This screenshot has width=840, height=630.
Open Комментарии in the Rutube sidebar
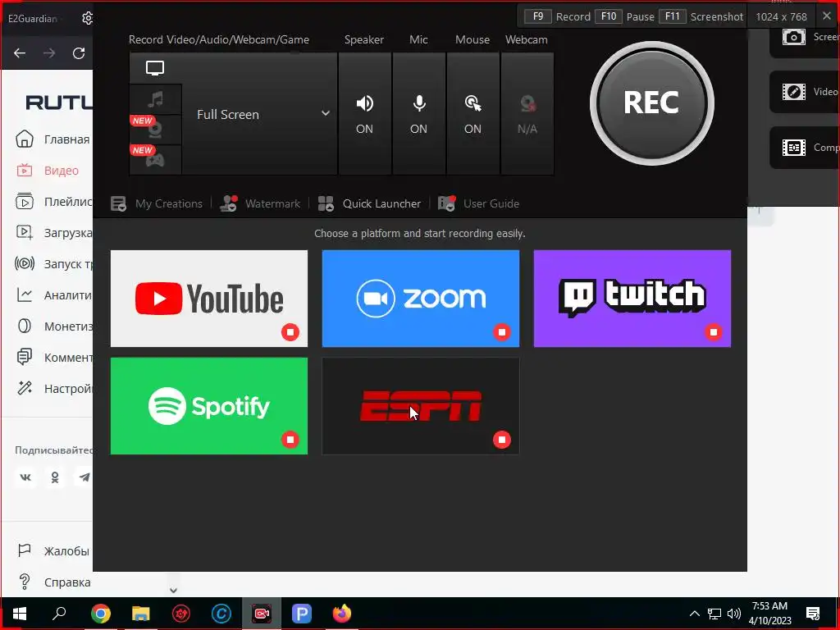53,357
